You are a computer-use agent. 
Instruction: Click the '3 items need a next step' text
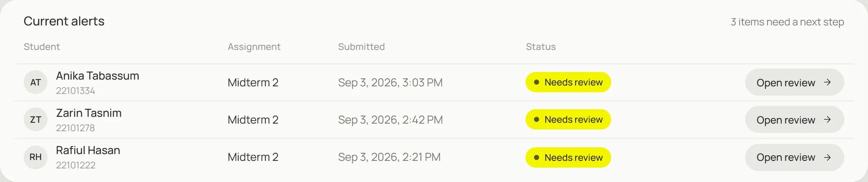point(787,22)
